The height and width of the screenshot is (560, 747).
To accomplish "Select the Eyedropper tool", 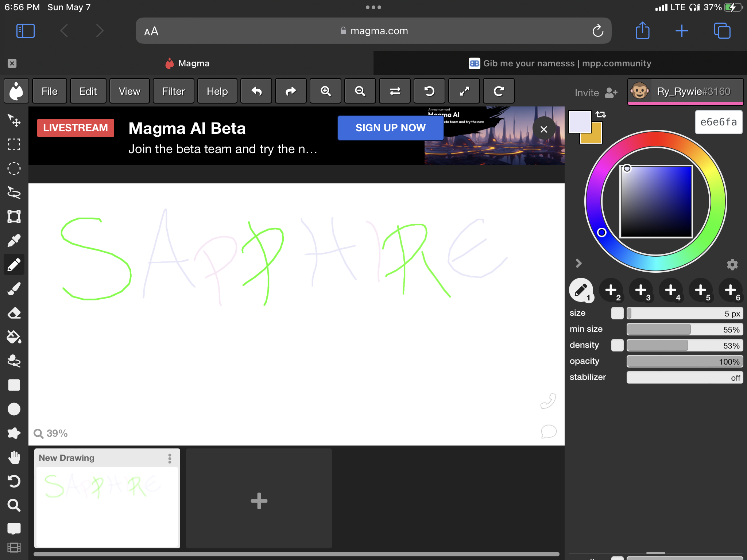I will [x=14, y=241].
